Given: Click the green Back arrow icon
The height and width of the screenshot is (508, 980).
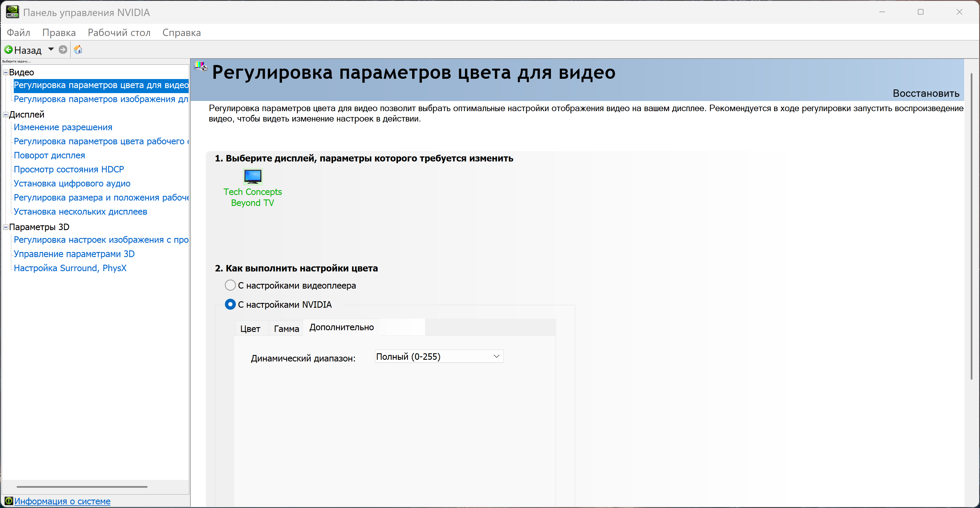Looking at the screenshot, I should (x=8, y=50).
